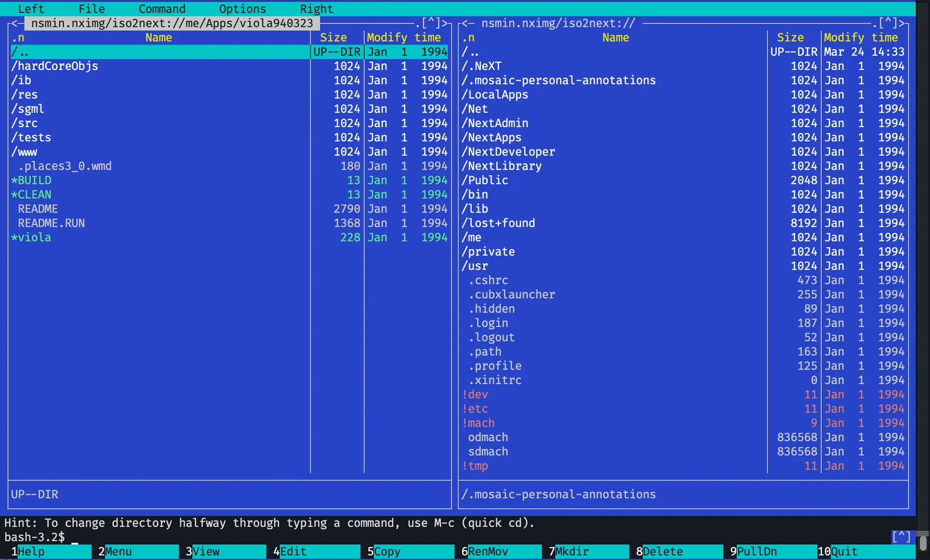Open the Command menu
Image resolution: width=930 pixels, height=560 pixels.
point(162,9)
